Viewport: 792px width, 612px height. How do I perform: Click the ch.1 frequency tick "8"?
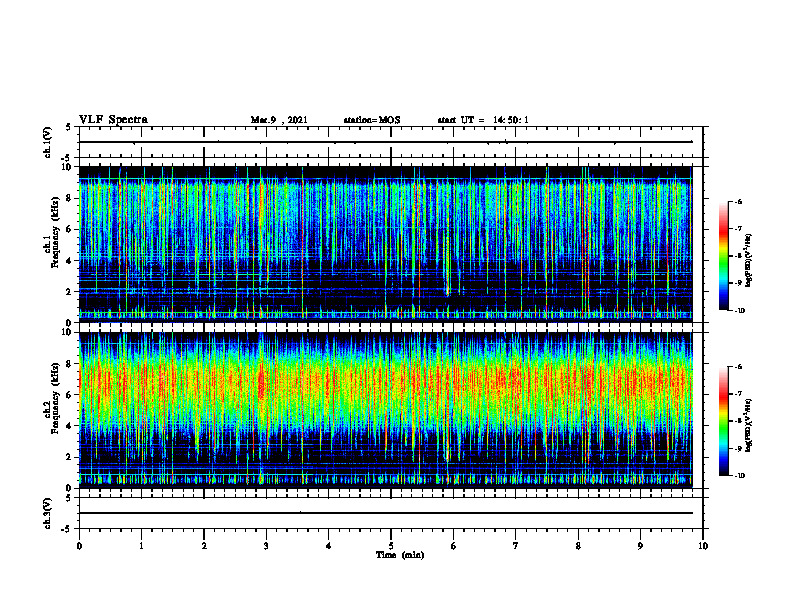pyautogui.click(x=70, y=198)
